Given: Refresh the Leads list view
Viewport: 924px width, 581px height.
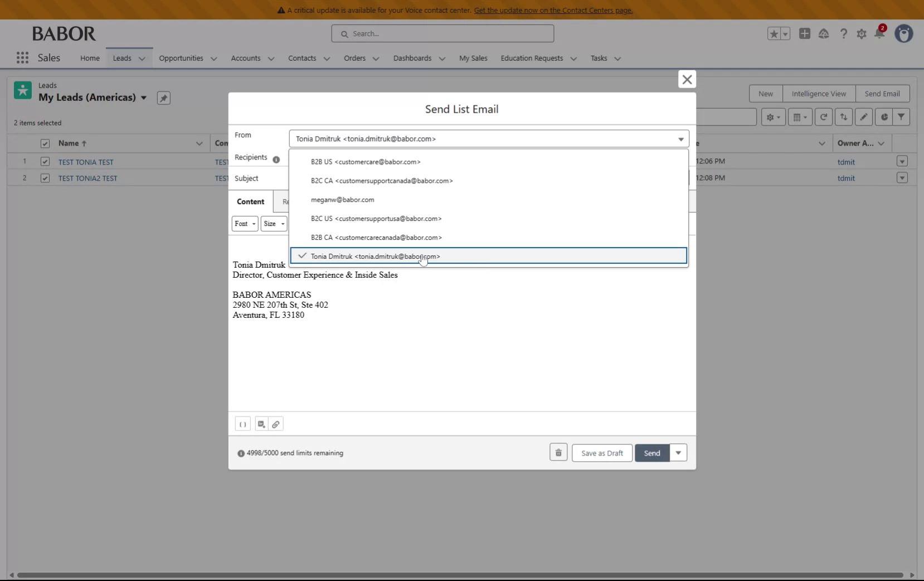Looking at the screenshot, I should point(824,117).
